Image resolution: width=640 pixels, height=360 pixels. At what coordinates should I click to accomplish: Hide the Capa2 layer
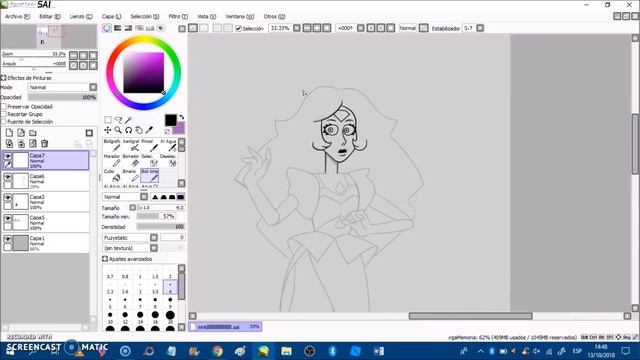click(8, 198)
